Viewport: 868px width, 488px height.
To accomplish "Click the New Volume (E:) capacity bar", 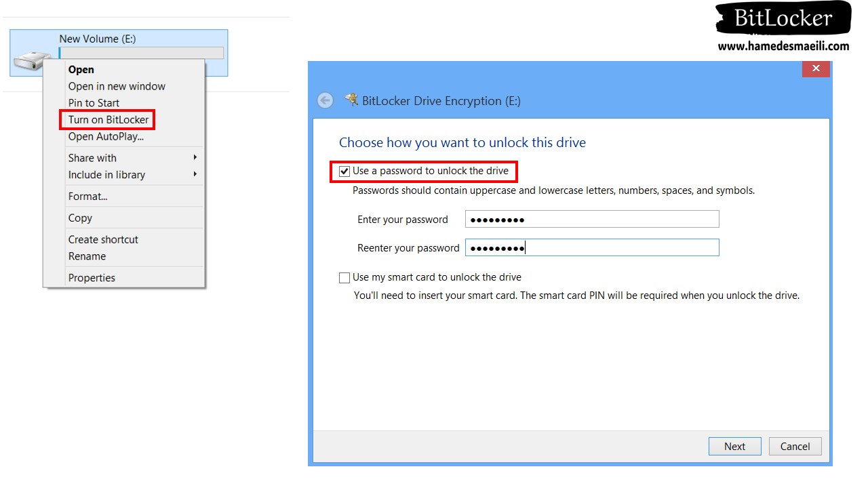I will click(x=141, y=53).
